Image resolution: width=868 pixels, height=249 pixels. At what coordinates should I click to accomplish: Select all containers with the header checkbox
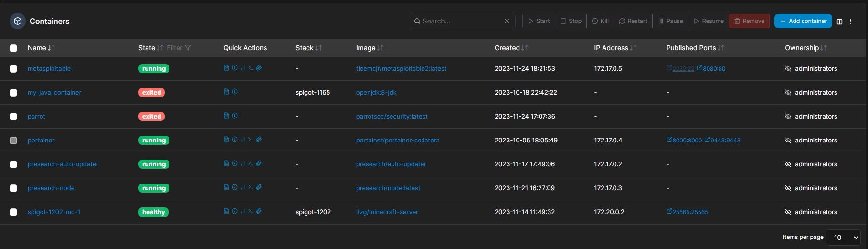(x=13, y=48)
